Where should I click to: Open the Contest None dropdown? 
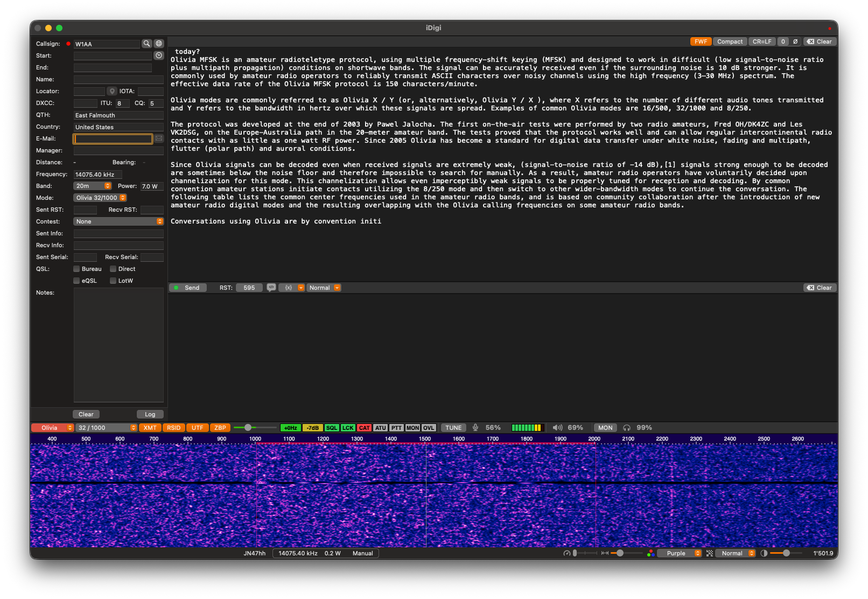(118, 221)
